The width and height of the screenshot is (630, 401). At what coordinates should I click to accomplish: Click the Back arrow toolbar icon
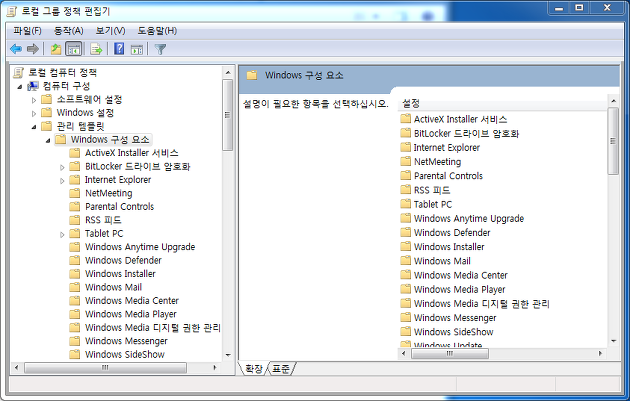coord(16,49)
